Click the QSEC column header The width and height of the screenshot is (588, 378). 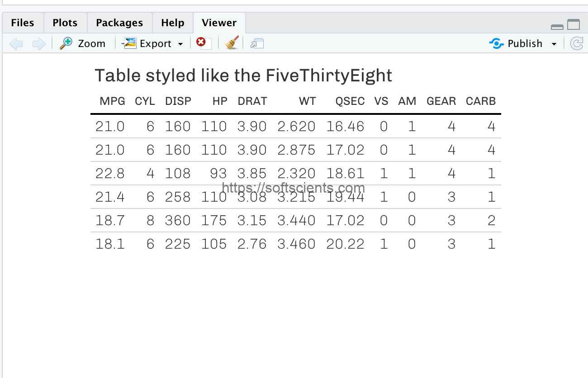[350, 101]
